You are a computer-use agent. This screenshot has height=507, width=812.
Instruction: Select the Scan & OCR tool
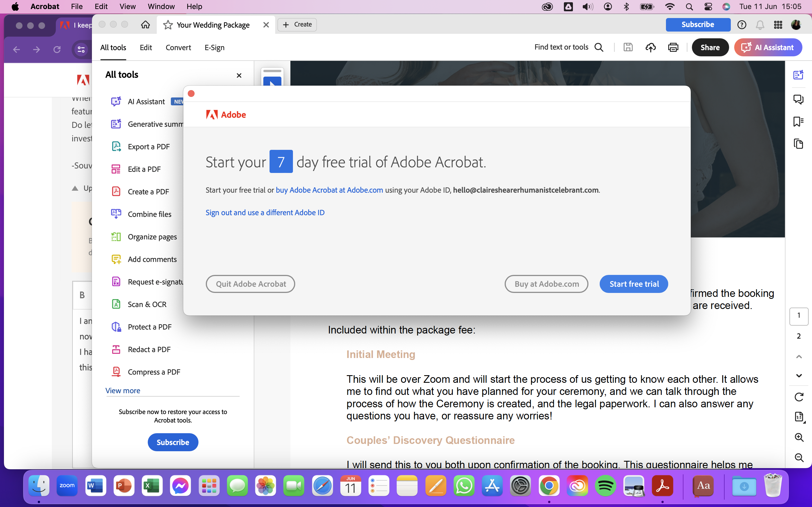click(147, 304)
